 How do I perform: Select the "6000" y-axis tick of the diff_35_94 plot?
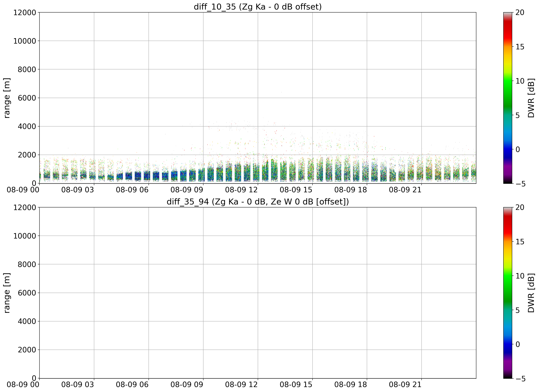click(27, 293)
